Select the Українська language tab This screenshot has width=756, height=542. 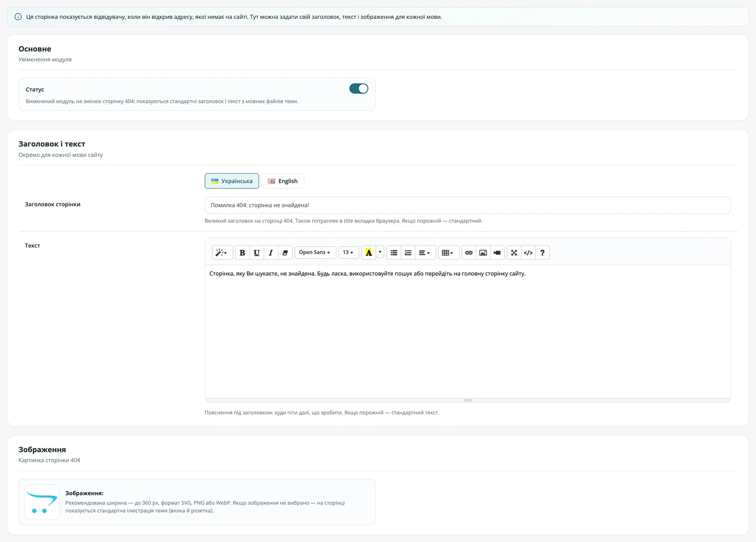[232, 181]
